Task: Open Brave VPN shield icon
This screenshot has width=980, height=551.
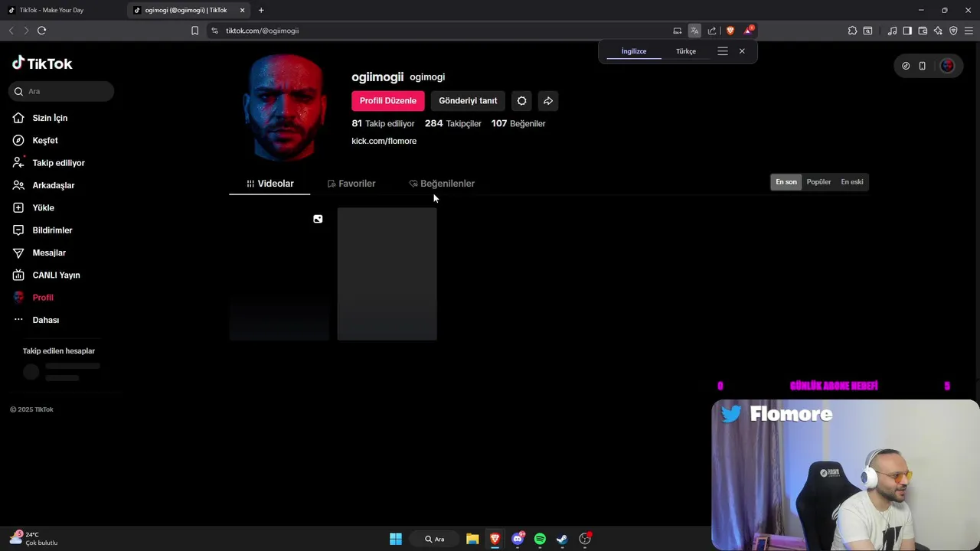Action: click(953, 31)
